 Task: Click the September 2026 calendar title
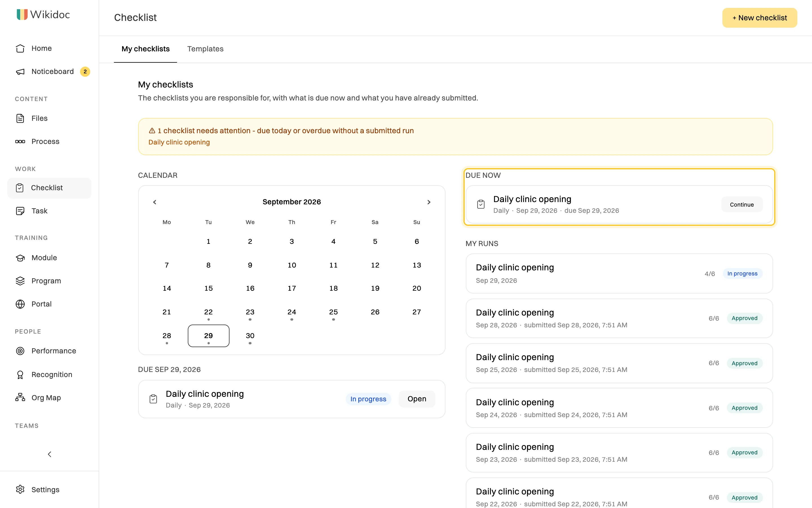pos(292,202)
